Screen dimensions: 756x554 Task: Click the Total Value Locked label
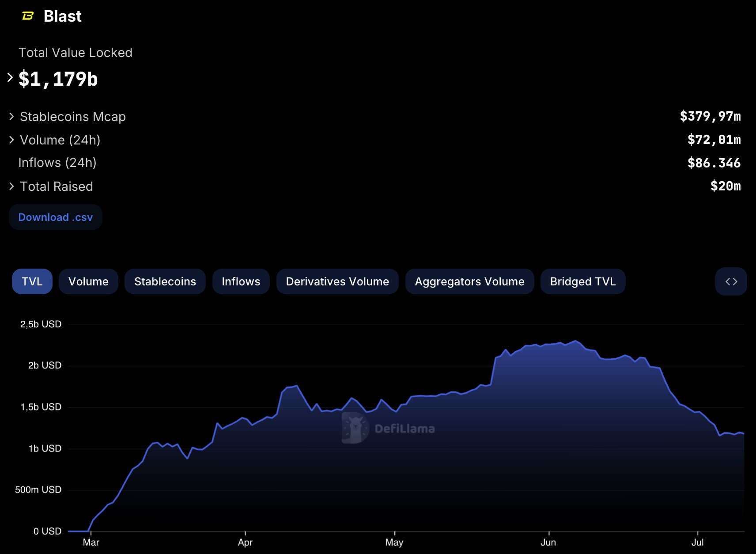click(76, 53)
